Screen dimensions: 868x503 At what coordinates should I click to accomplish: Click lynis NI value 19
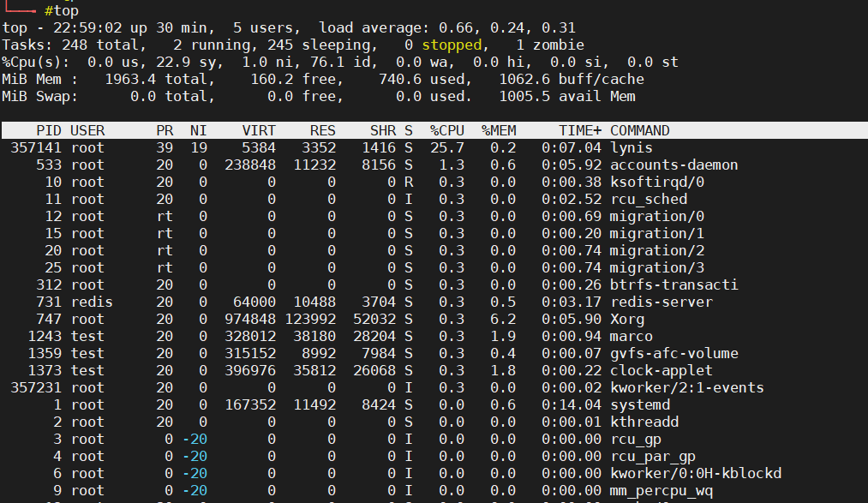tap(198, 147)
